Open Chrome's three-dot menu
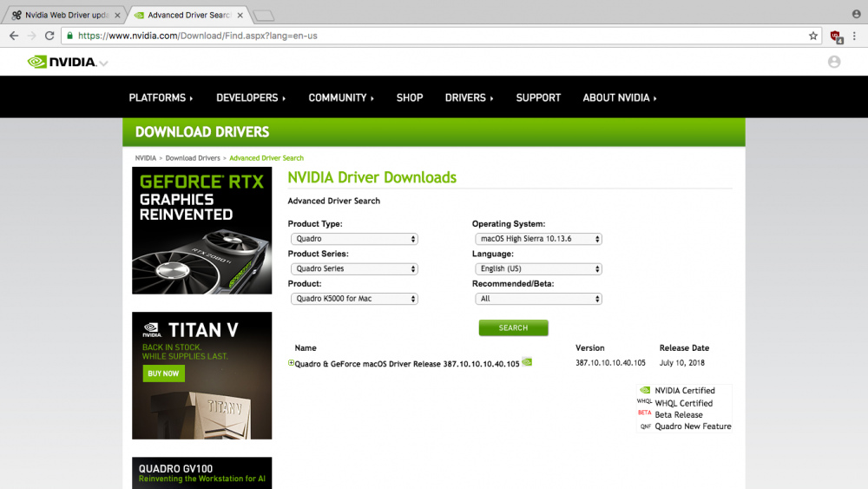 [854, 36]
